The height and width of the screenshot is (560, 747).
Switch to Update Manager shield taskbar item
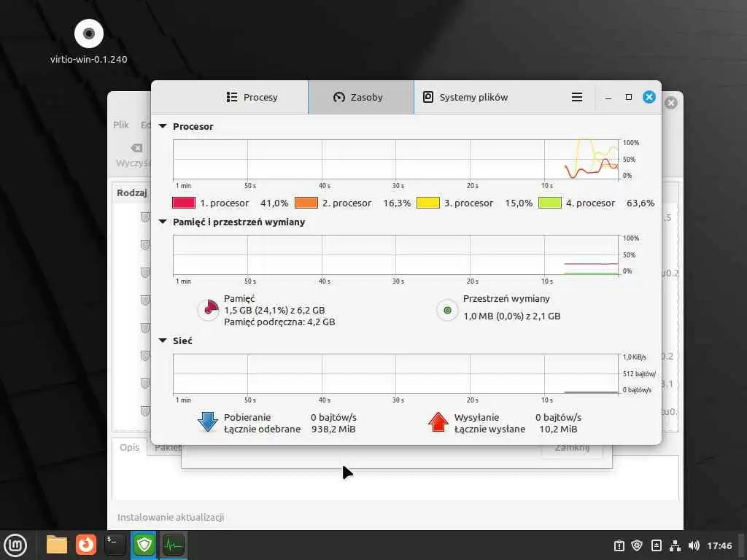point(144,545)
